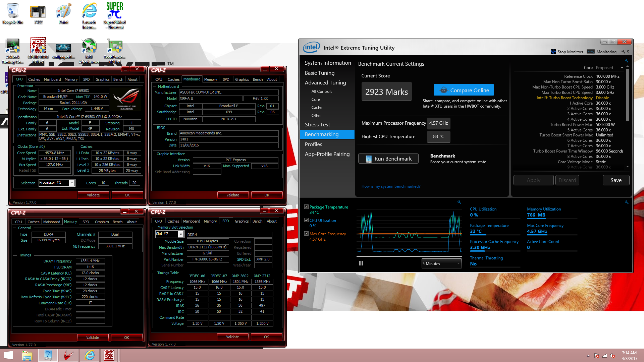Collapse the Core Proposed settings chevron
The width and height of the screenshot is (644, 362).
tap(622, 68)
